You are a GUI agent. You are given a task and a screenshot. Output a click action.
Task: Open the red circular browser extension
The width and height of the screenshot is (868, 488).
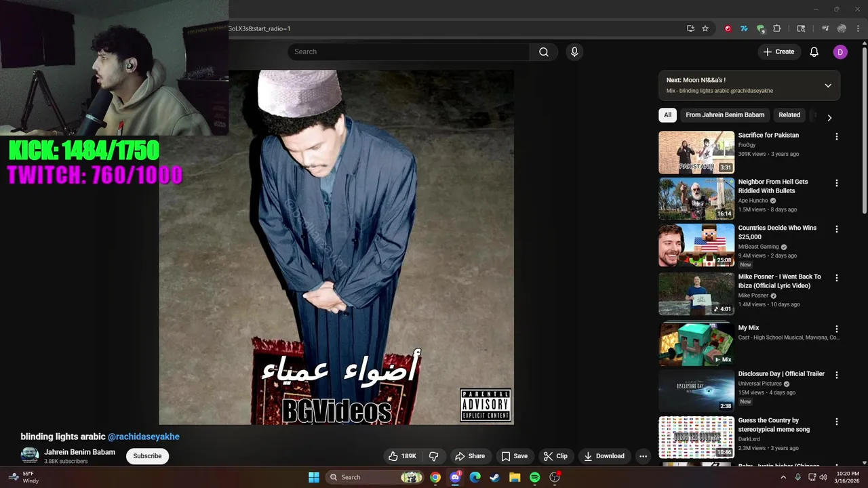tap(728, 28)
